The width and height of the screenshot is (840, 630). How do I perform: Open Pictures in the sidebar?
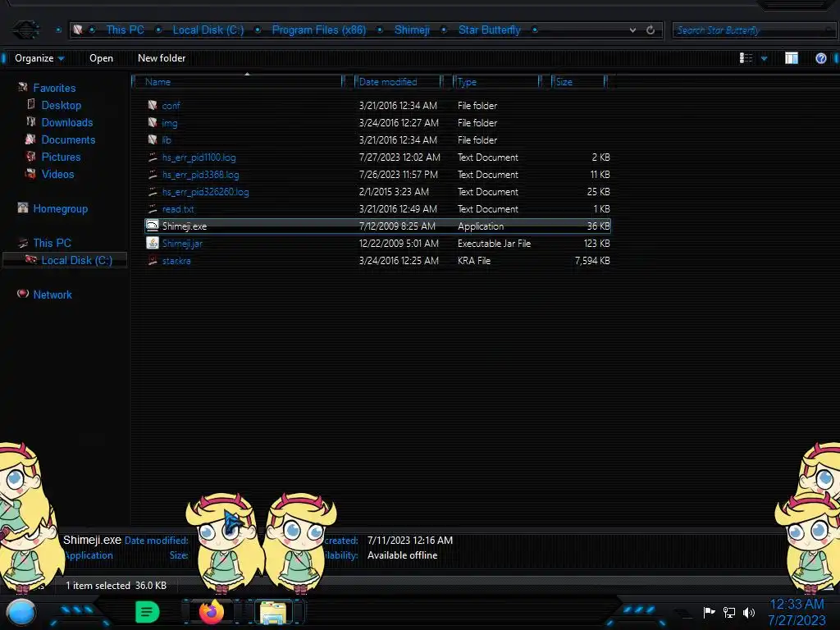61,157
